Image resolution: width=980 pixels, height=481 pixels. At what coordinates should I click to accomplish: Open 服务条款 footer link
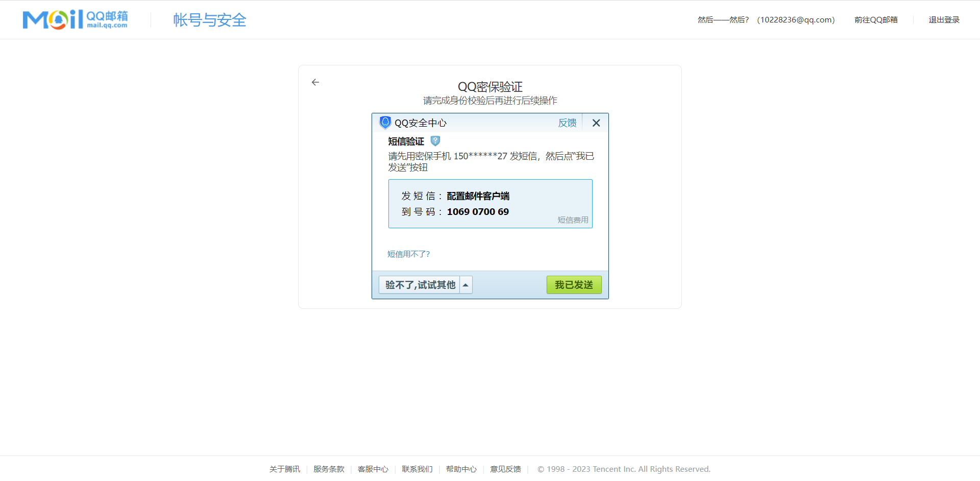(x=329, y=469)
